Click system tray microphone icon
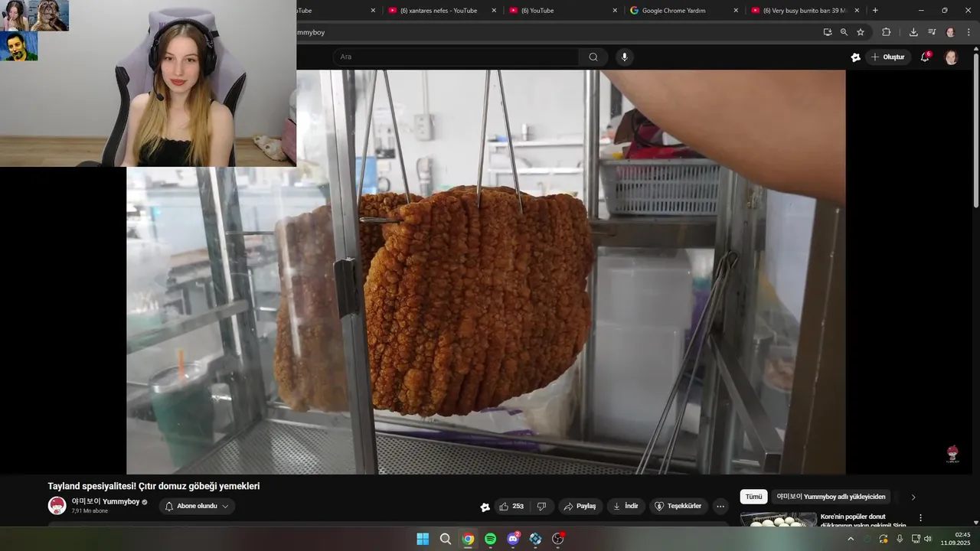980x551 pixels. tap(899, 539)
